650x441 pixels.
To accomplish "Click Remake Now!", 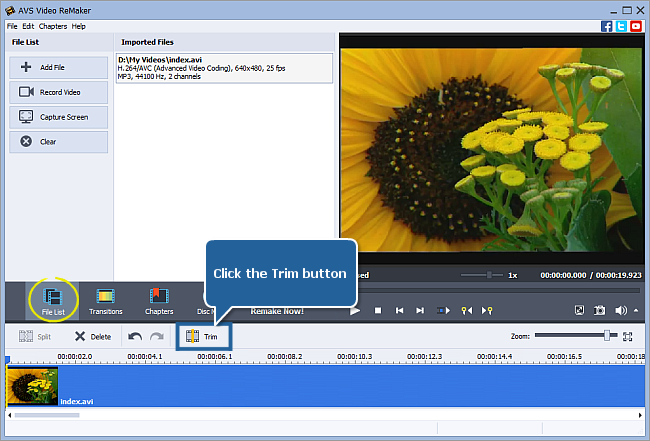I will click(x=277, y=311).
